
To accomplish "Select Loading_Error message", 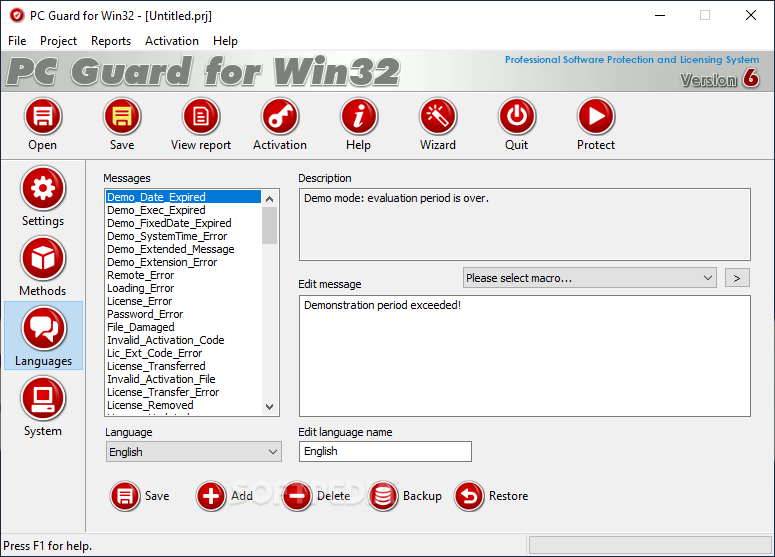I will point(183,288).
